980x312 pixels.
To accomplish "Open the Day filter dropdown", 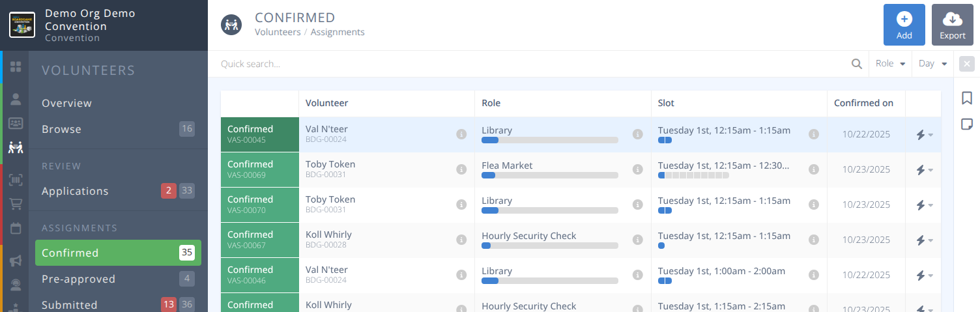I will [x=932, y=64].
